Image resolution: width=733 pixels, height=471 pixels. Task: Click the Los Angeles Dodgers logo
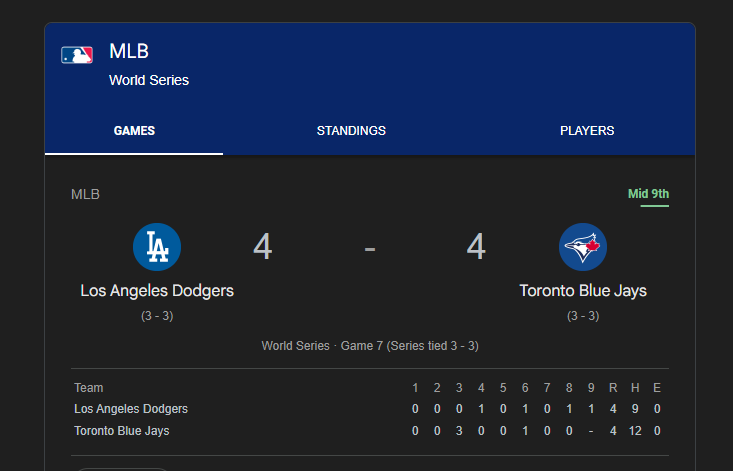[x=157, y=247]
